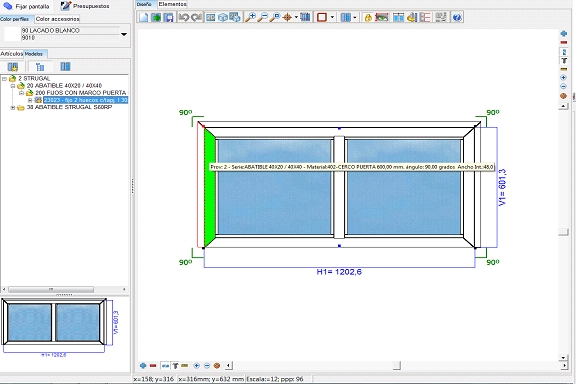Viewport: 576px width, 384px height.
Task: Click the circled plus icon on bottom toolbar
Action: click(x=197, y=366)
